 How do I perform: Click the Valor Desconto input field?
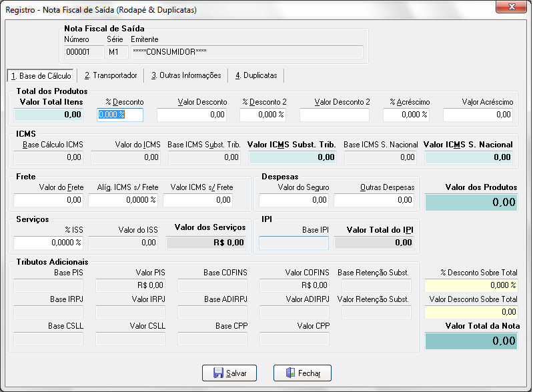pos(191,115)
